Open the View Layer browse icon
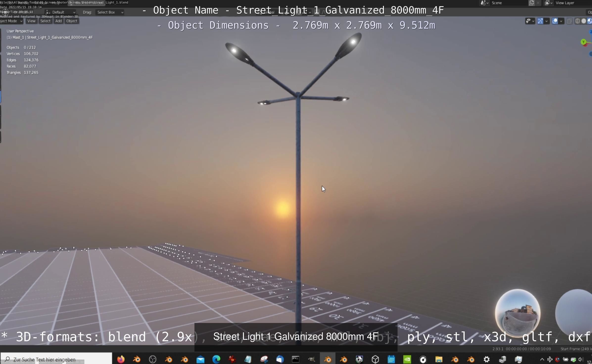Viewport: 592px width, 364px height. (x=548, y=3)
